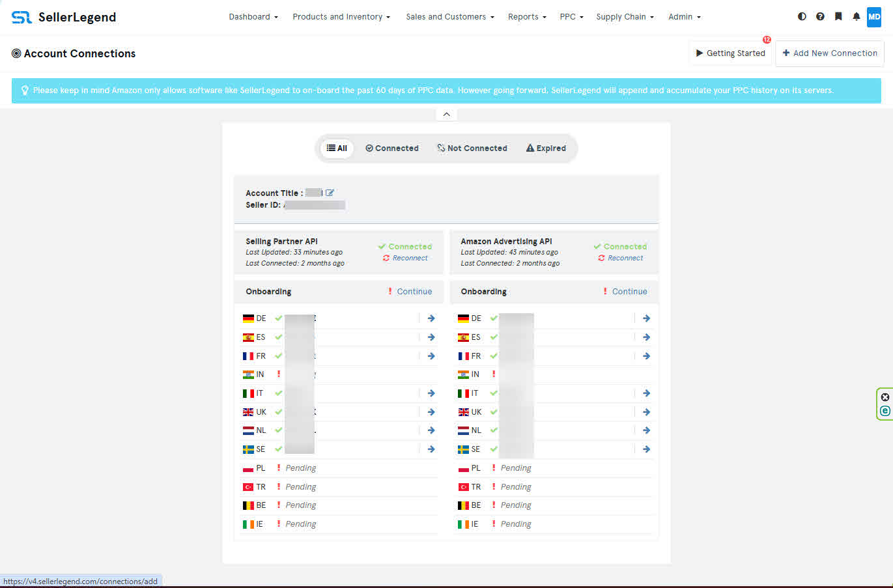
Task: Click PL Pending under Selling Partner API
Action: 300,468
